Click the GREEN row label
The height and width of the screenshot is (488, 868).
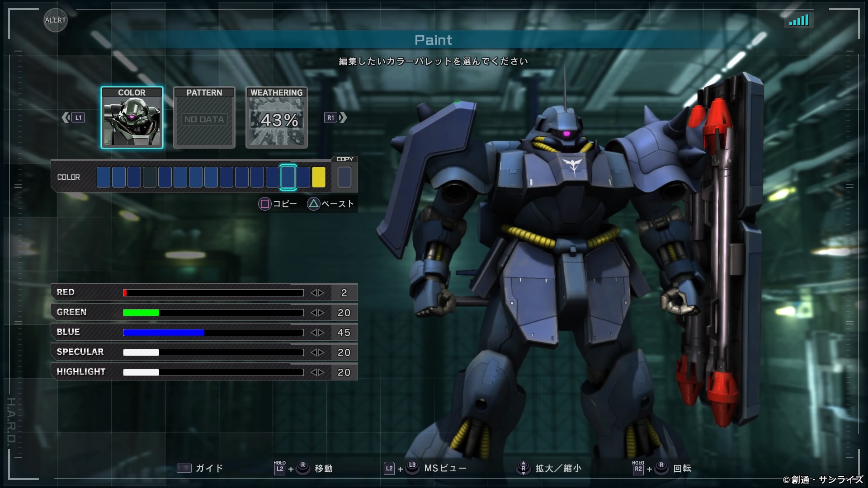(x=71, y=312)
